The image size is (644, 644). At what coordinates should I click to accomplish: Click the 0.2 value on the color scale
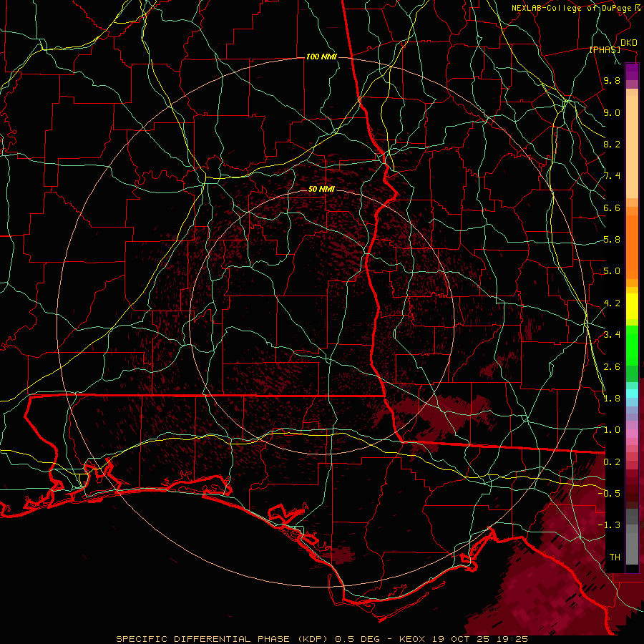(x=612, y=462)
